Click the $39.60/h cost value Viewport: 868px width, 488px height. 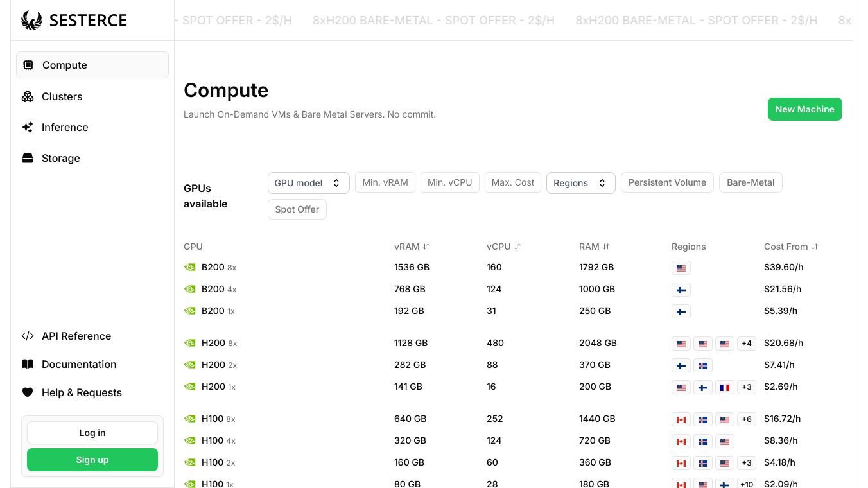[784, 267]
